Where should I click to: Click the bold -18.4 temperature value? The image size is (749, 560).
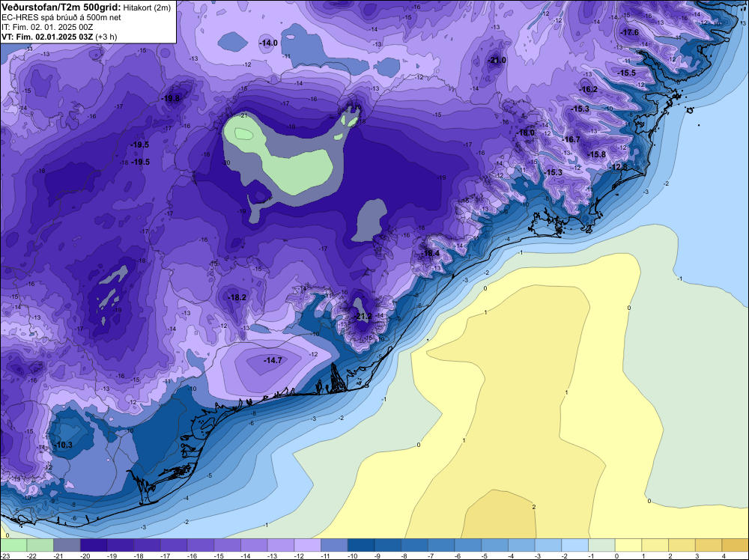pyautogui.click(x=431, y=253)
